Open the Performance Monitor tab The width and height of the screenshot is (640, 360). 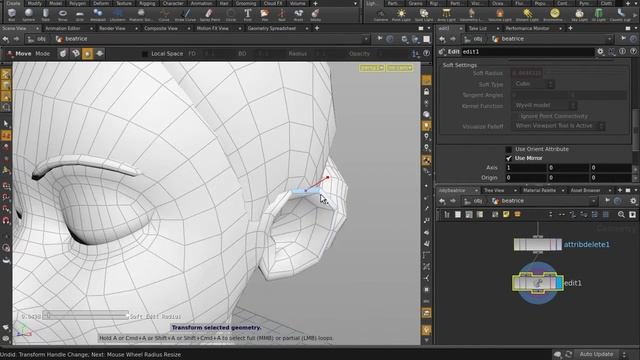tap(527, 29)
